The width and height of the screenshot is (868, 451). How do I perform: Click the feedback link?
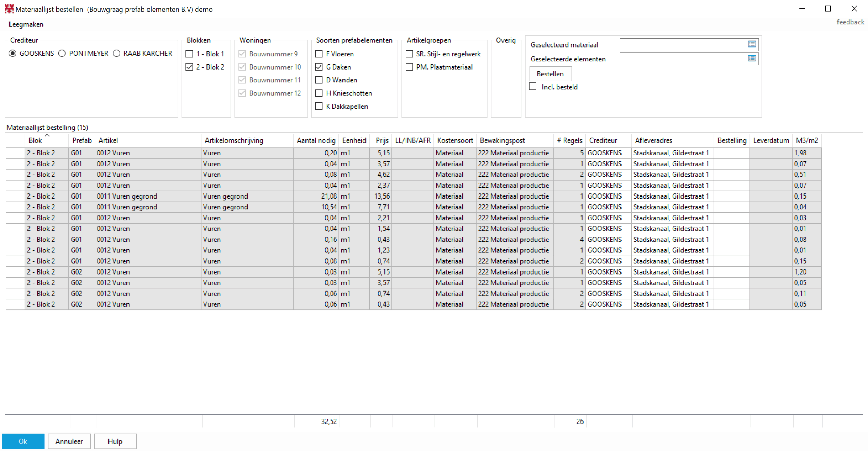click(x=850, y=22)
